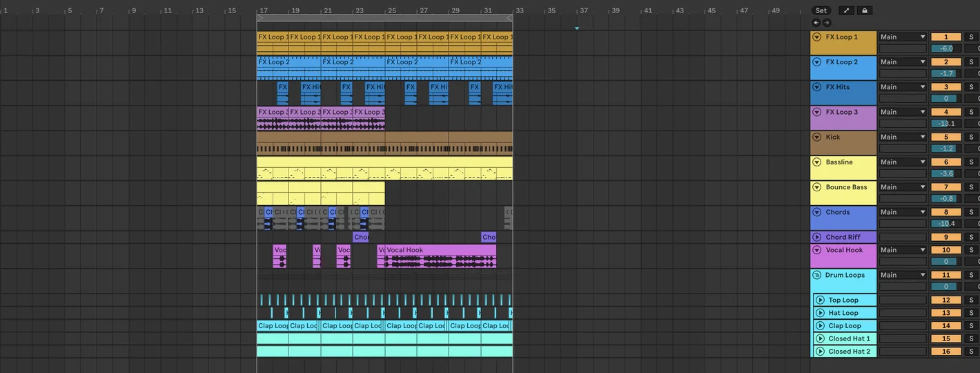Jump to previous locator arrow

816,23
